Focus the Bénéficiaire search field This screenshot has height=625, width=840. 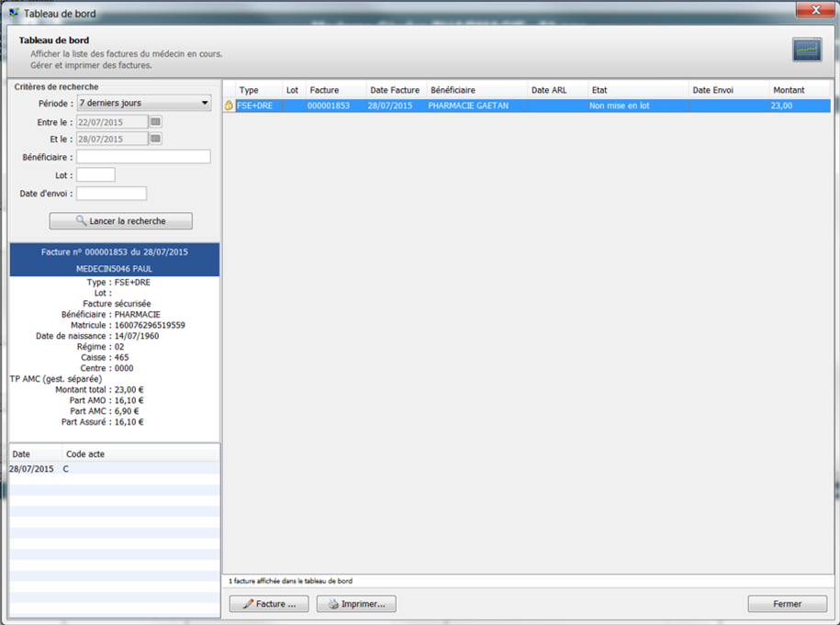click(x=143, y=157)
